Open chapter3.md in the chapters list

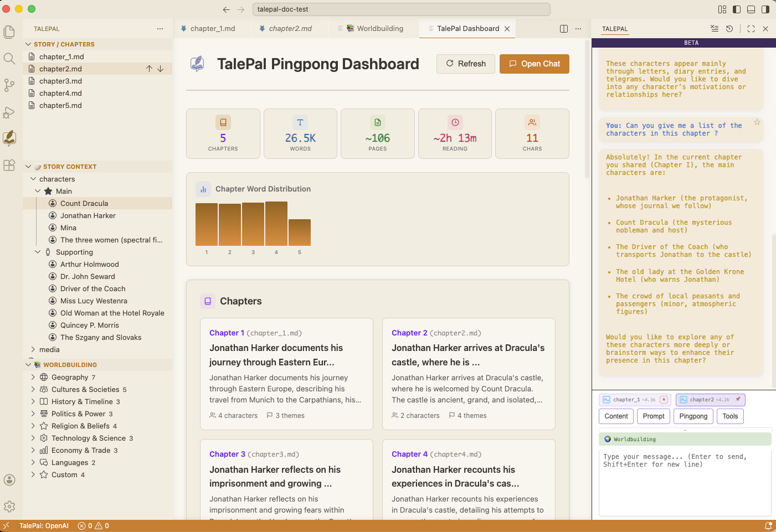97,81
